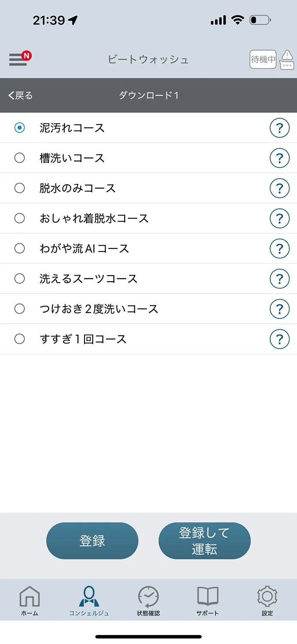
Task: Switch to the 状態確認 tab
Action: [x=148, y=601]
